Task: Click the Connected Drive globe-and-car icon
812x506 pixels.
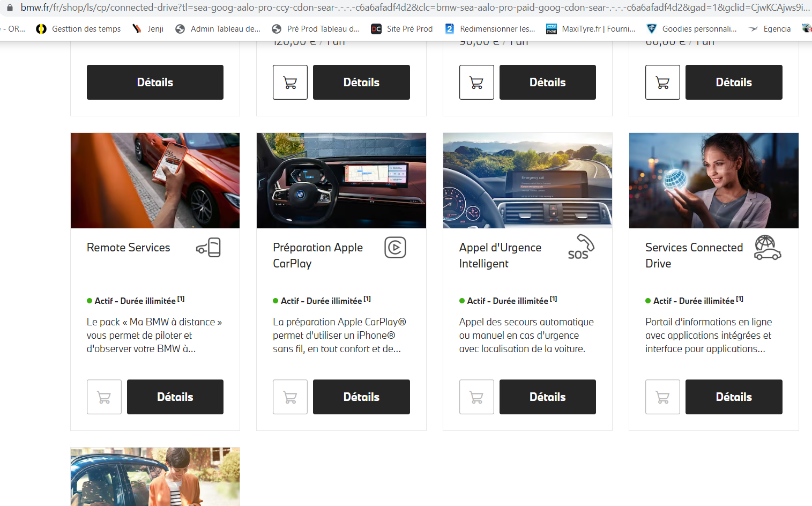Action: coord(768,248)
